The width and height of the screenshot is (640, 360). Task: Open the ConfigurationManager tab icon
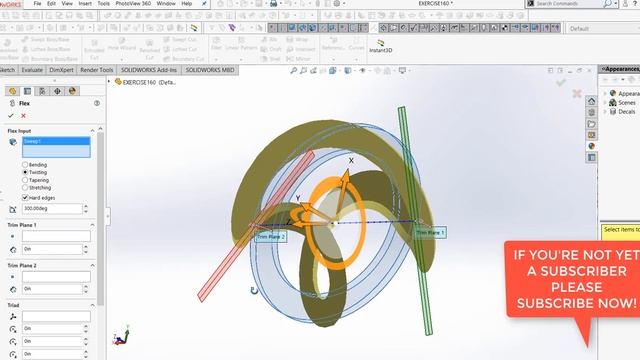tap(42, 91)
